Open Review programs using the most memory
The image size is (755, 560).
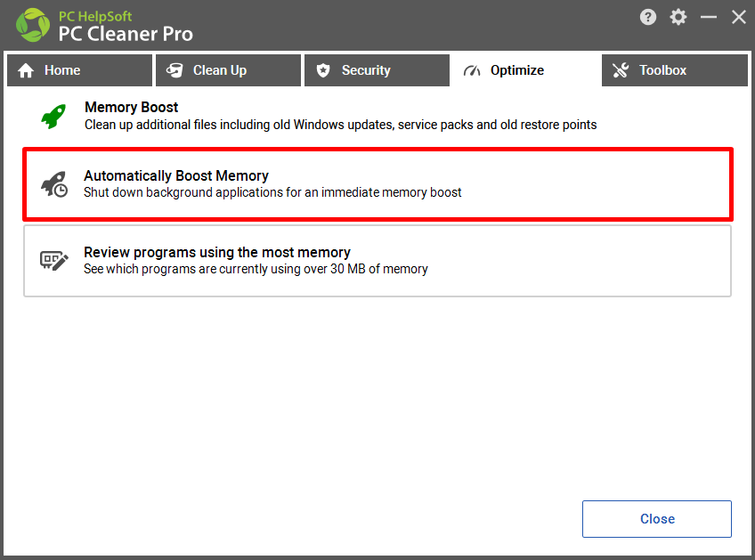click(x=377, y=261)
